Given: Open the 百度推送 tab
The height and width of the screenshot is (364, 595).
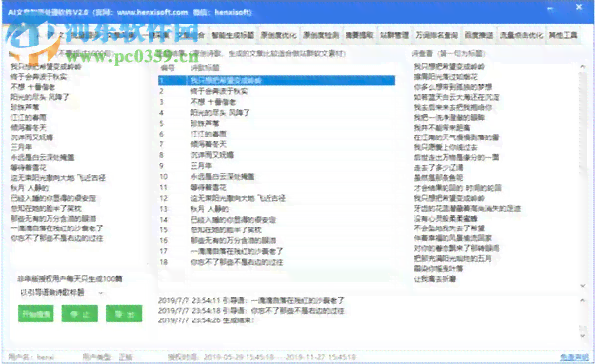Looking at the screenshot, I should point(479,35).
